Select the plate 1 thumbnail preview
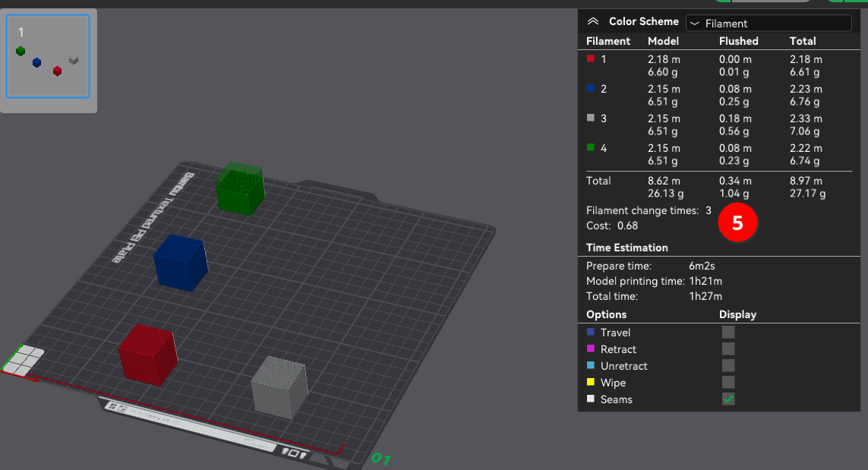 pos(48,58)
